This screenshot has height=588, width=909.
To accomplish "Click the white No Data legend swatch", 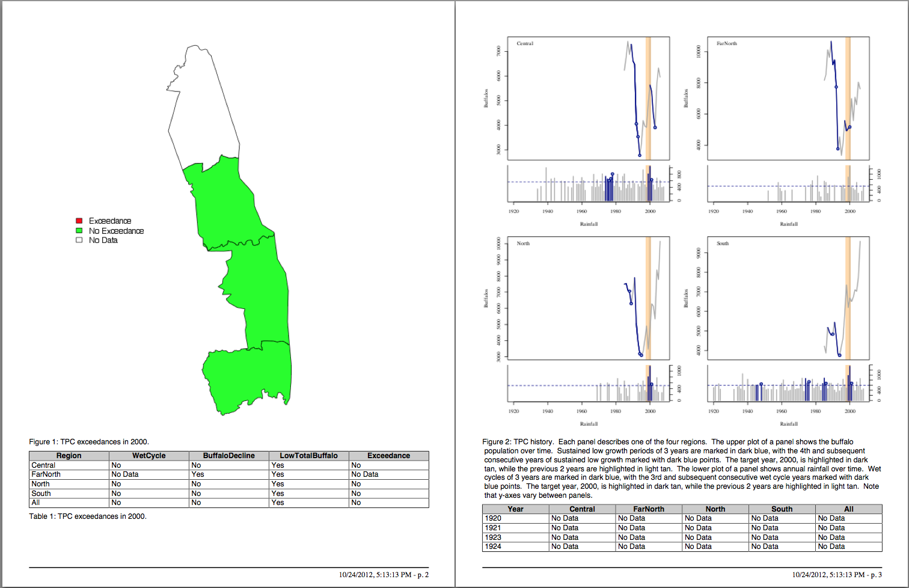I will [x=79, y=240].
